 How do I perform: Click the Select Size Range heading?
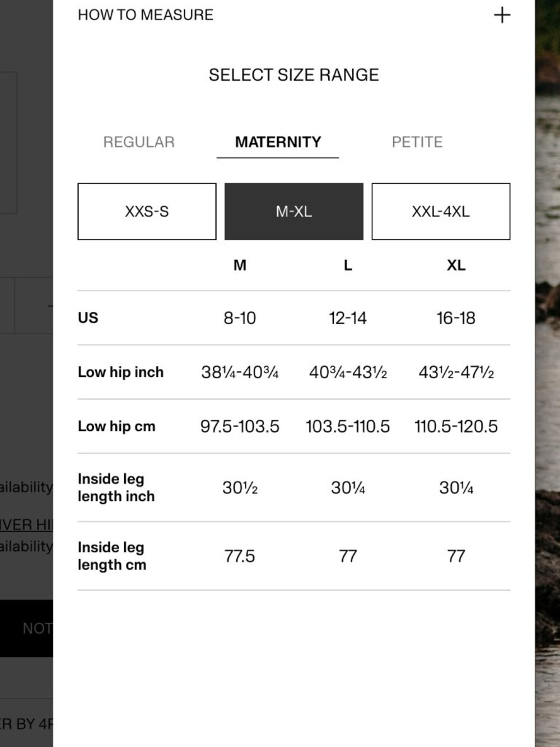[294, 75]
